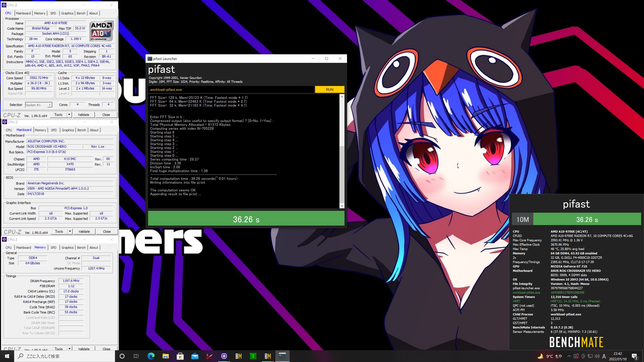This screenshot has width=644, height=362.
Task: Click the pifast console scroll-up arrow
Action: coord(342,97)
